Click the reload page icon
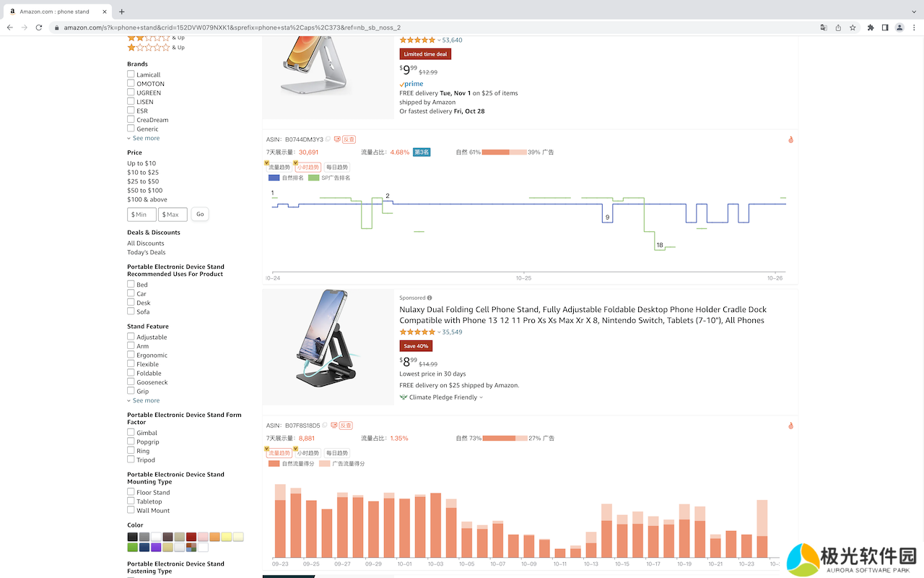The height and width of the screenshot is (578, 924). click(x=40, y=27)
